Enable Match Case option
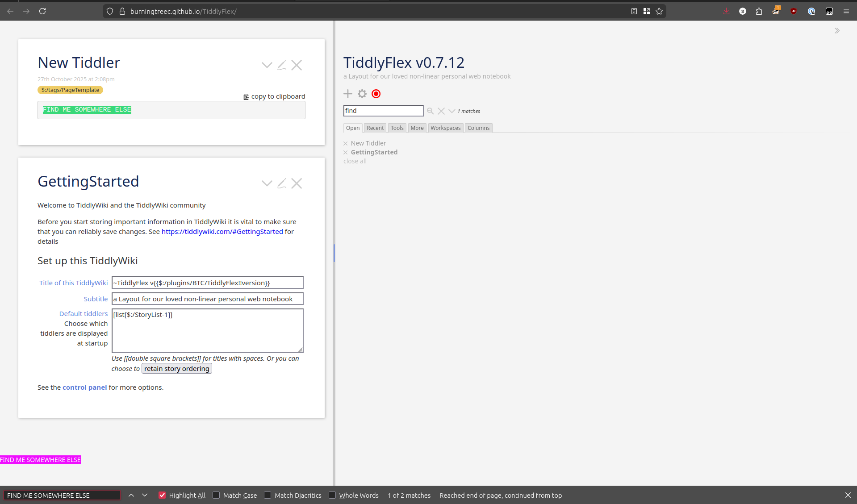This screenshot has height=504, width=857. (216, 495)
